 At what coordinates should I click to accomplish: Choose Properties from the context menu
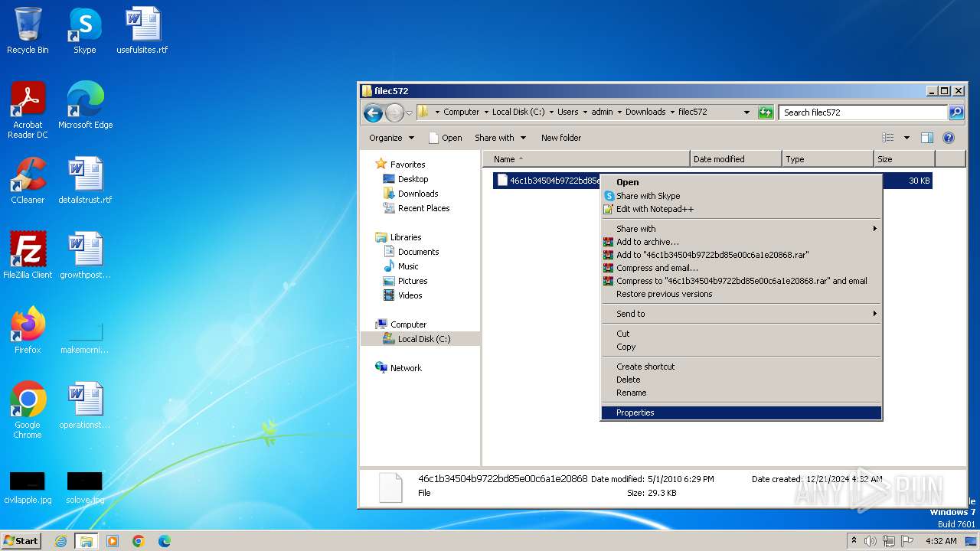point(741,412)
